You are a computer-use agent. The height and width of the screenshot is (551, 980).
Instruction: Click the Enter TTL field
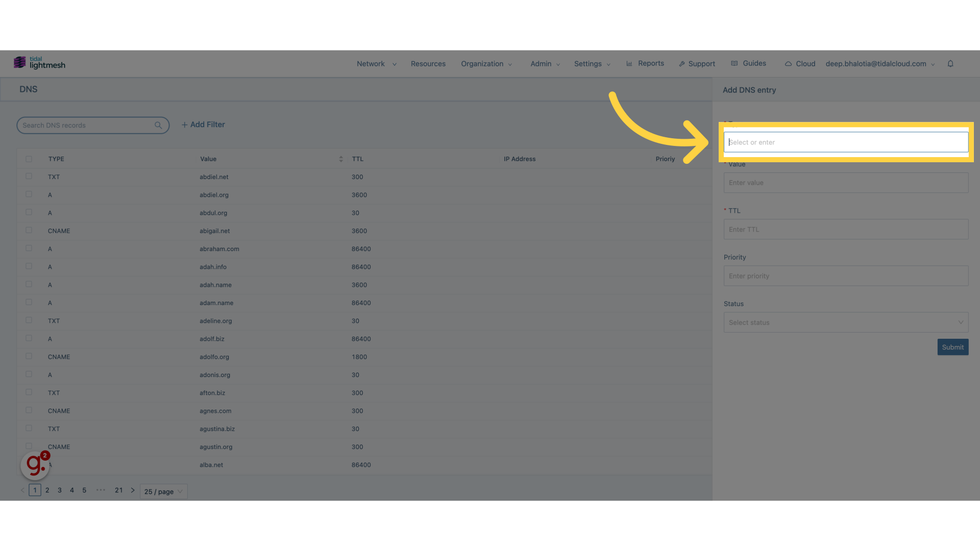pos(846,230)
